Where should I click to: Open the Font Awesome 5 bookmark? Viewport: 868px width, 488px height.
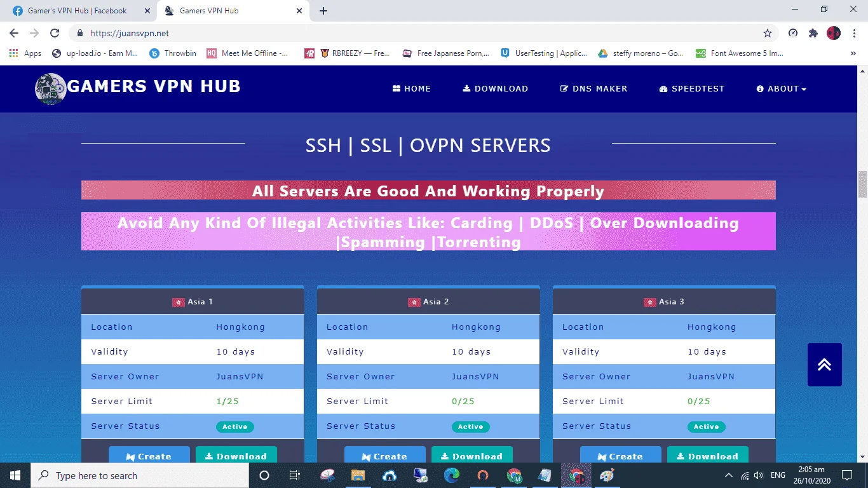(740, 53)
